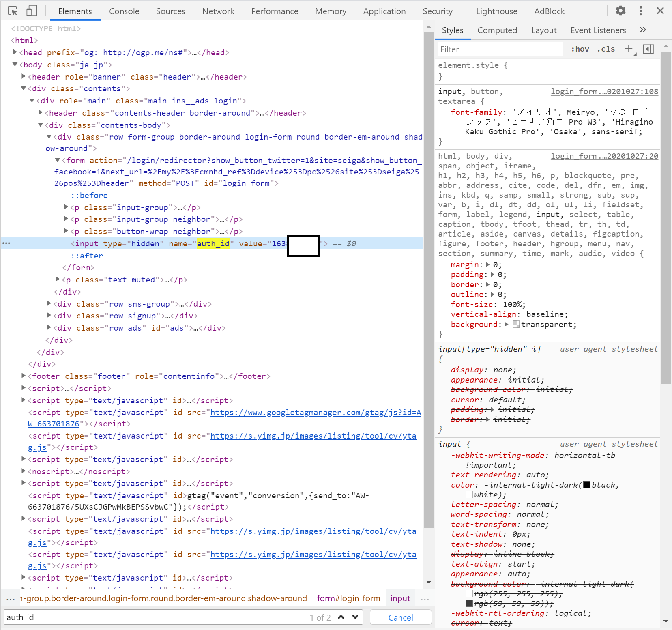Expand the row sns-group div
Screen dimensions: 672x630
[49, 303]
